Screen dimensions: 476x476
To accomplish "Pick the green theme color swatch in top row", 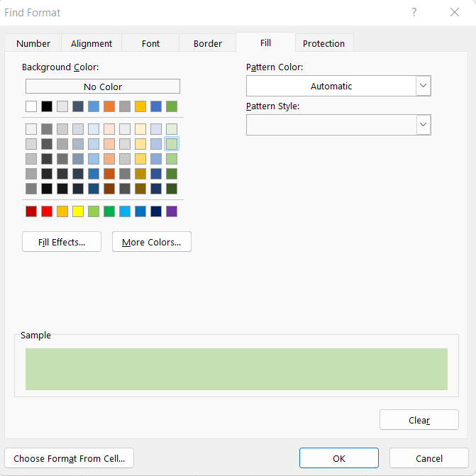I will click(172, 106).
